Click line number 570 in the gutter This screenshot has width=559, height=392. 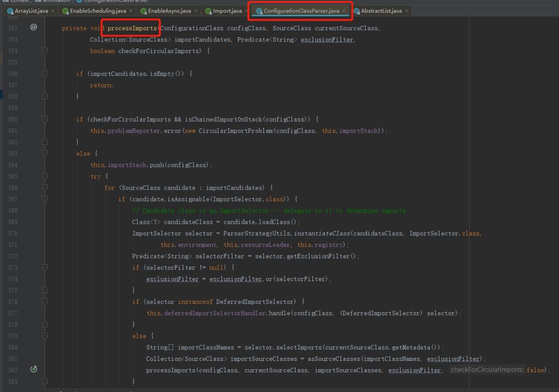(13, 233)
